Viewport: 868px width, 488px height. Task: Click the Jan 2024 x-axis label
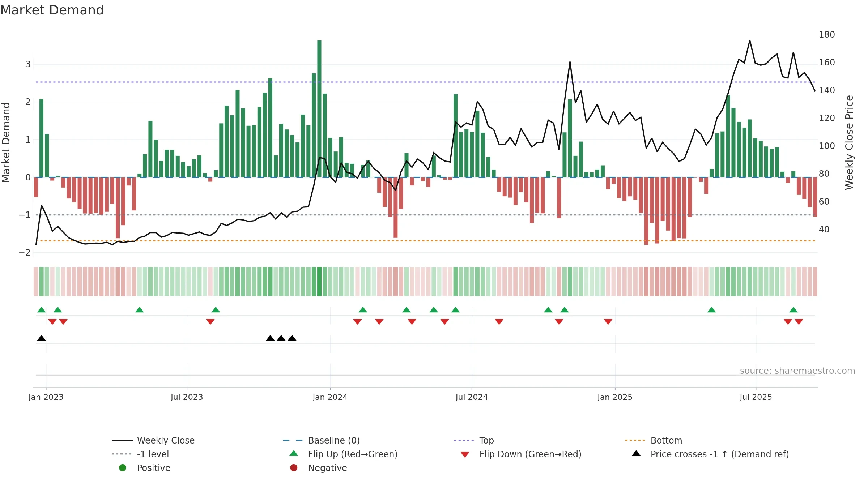(330, 397)
